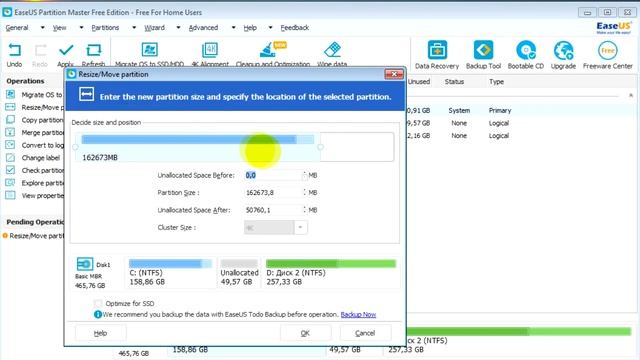640x360 pixels.
Task: Adjust Unallocated Space After stepper
Action: [x=304, y=210]
